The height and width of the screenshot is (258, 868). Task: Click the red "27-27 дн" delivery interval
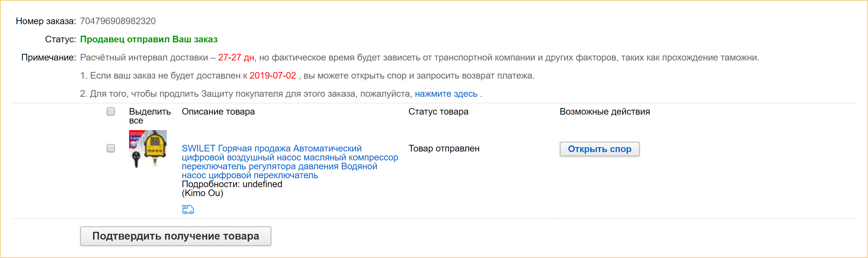(x=237, y=58)
